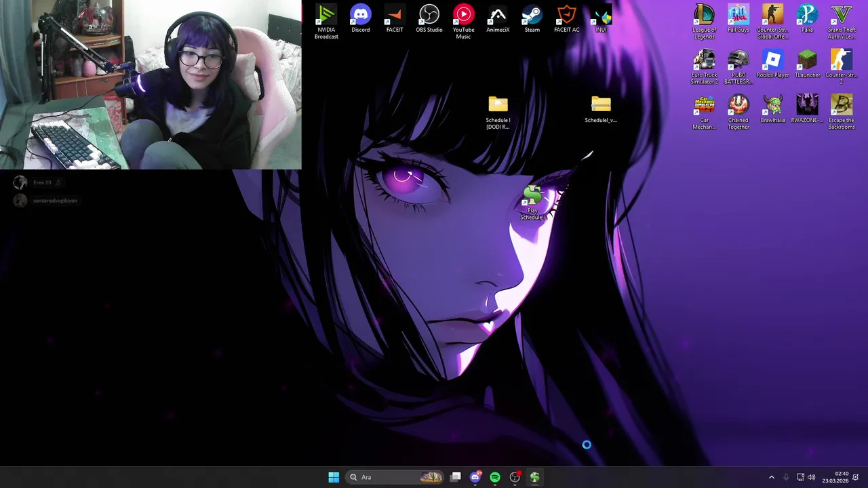This screenshot has width=868, height=488.
Task: Open the OBS Studio desktop shortcut
Action: point(429,19)
